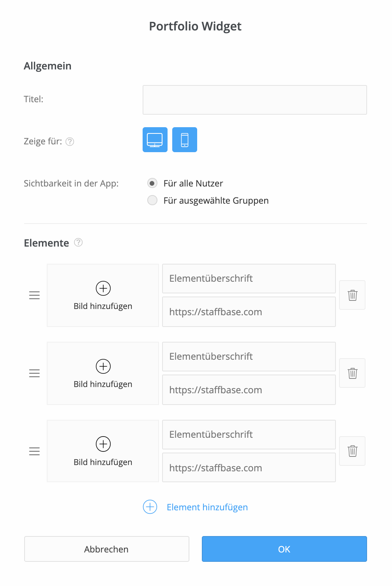Viewport: 392px width, 586px height.
Task: Select the Für ausgewählte Gruppen option
Action: click(x=152, y=200)
